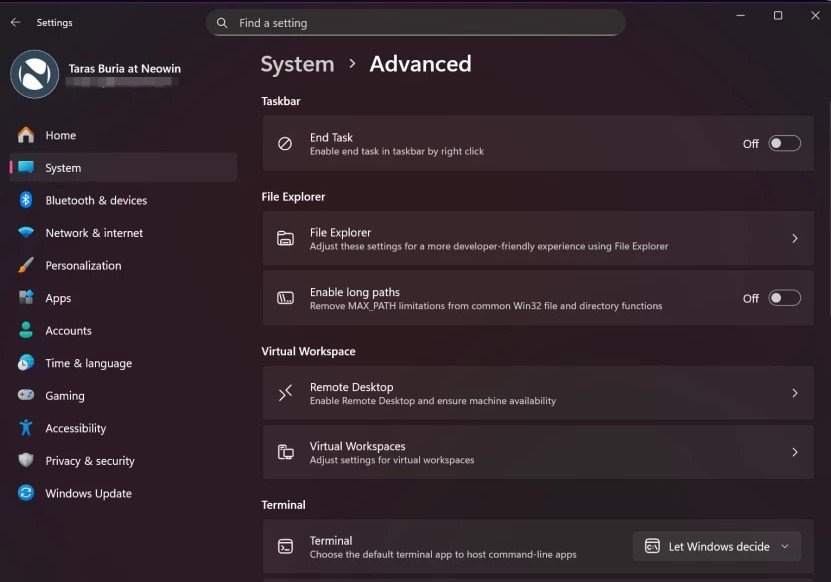Click the System breadcrumb link
This screenshot has width=831, height=582.
[297, 64]
